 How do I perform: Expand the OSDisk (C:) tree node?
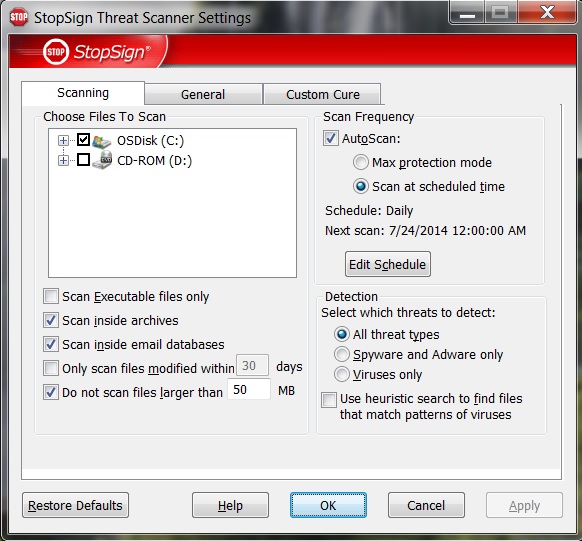(63, 141)
